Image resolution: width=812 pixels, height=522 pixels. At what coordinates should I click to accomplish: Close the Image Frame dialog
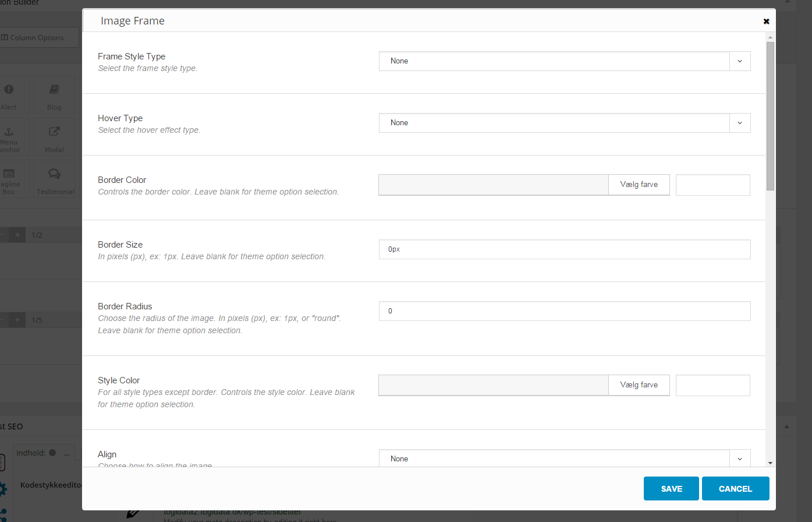766,22
